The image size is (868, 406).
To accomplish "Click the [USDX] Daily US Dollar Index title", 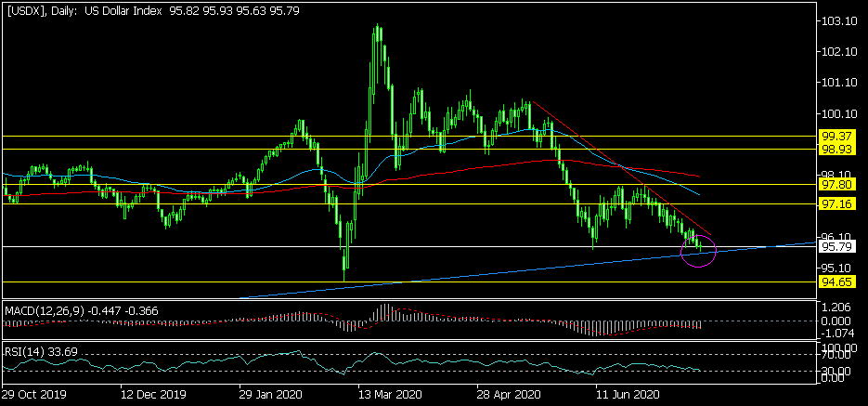I will pos(153,11).
